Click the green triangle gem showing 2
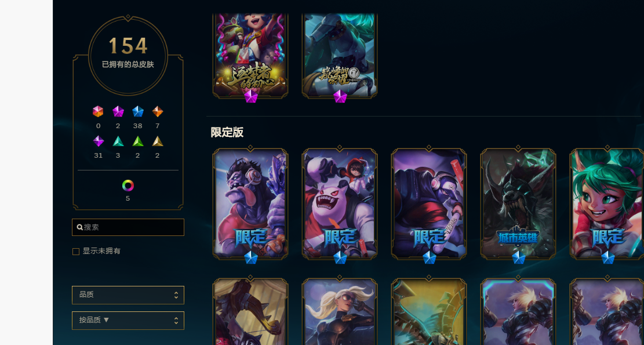The height and width of the screenshot is (345, 644). (x=138, y=141)
